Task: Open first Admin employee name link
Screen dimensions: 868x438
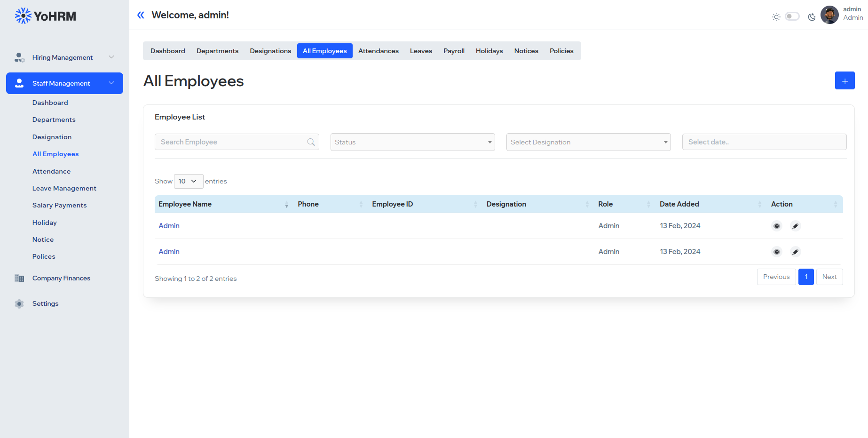Action: [x=169, y=226]
